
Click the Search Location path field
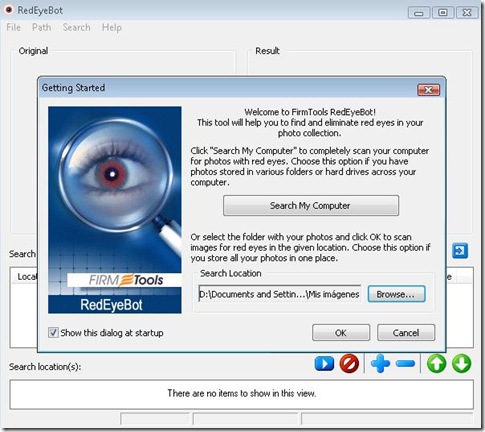point(280,294)
